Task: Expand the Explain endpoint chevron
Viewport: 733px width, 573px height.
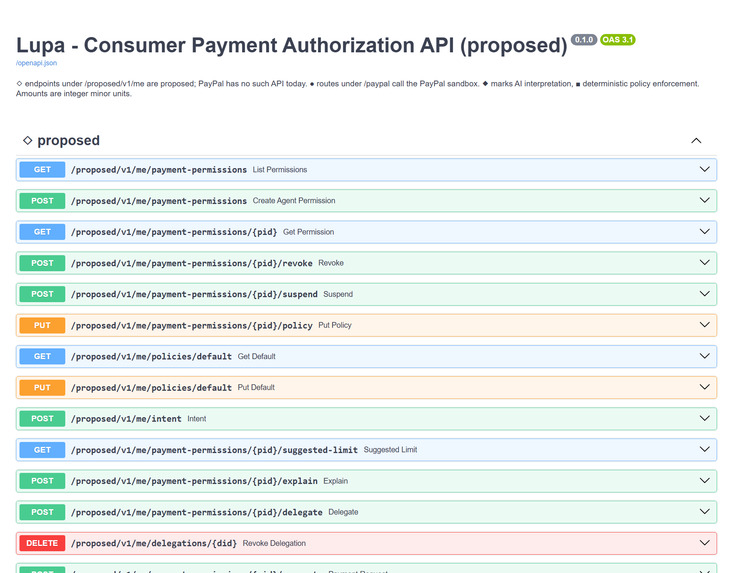Action: [x=704, y=480]
